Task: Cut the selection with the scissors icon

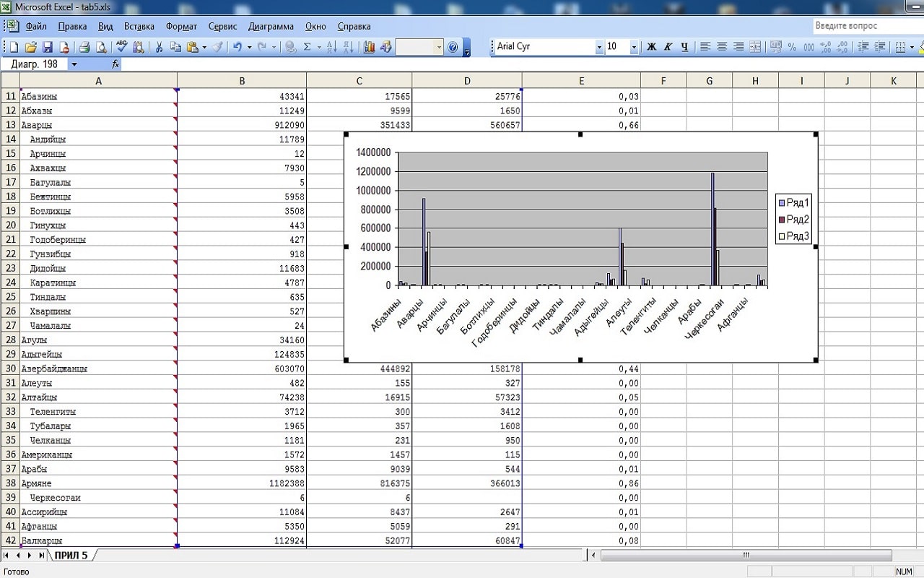Action: (x=158, y=47)
